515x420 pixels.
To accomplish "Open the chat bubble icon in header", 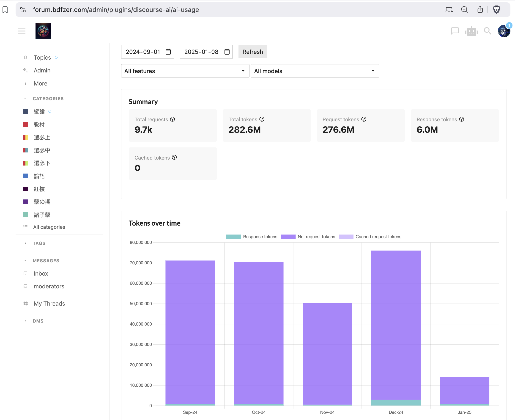I will coord(455,31).
